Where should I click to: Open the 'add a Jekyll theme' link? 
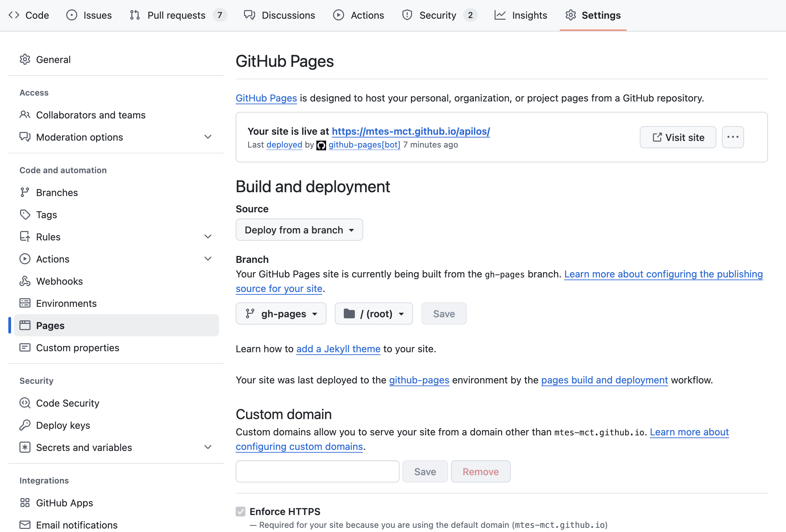pos(338,349)
